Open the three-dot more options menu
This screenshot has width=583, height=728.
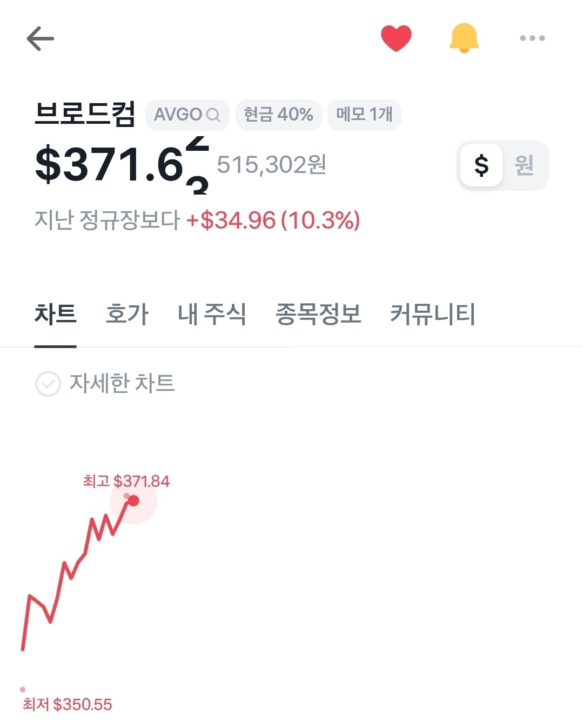(532, 38)
